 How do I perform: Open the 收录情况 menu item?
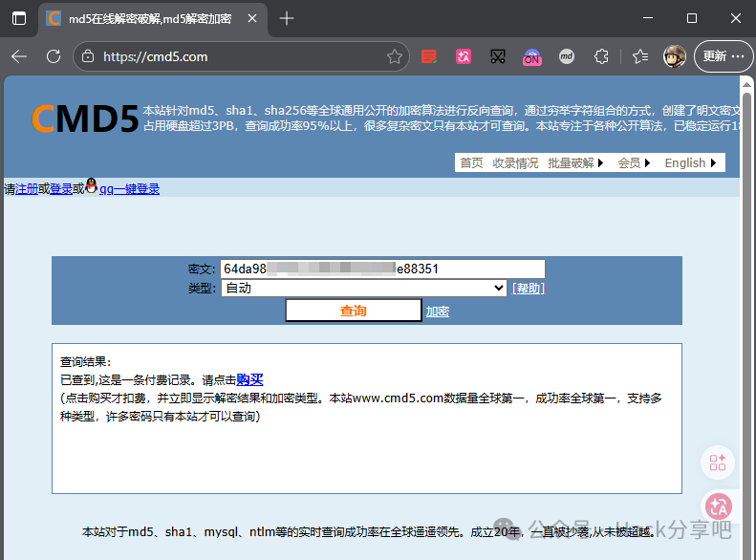(515, 162)
